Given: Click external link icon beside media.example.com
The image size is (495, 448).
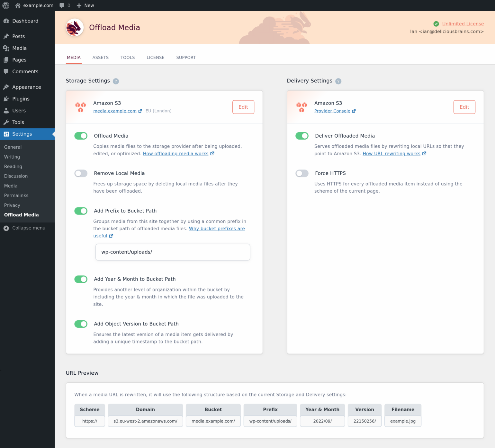Looking at the screenshot, I should (x=140, y=111).
